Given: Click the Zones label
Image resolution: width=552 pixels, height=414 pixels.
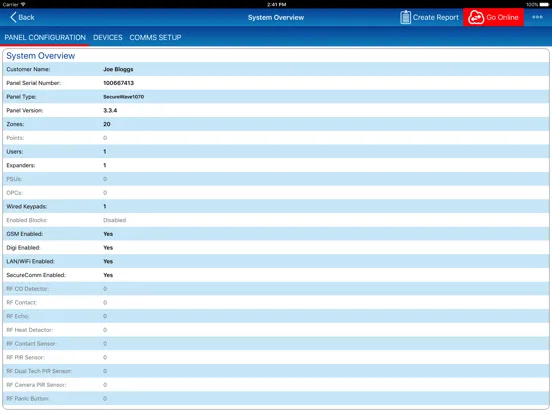Looking at the screenshot, I should [x=15, y=124].
